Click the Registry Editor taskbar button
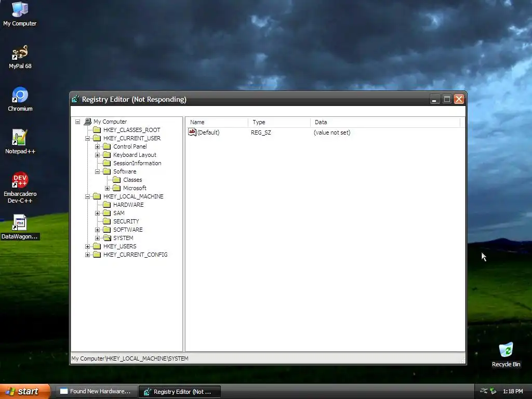The width and height of the screenshot is (532, 399). coord(180,392)
